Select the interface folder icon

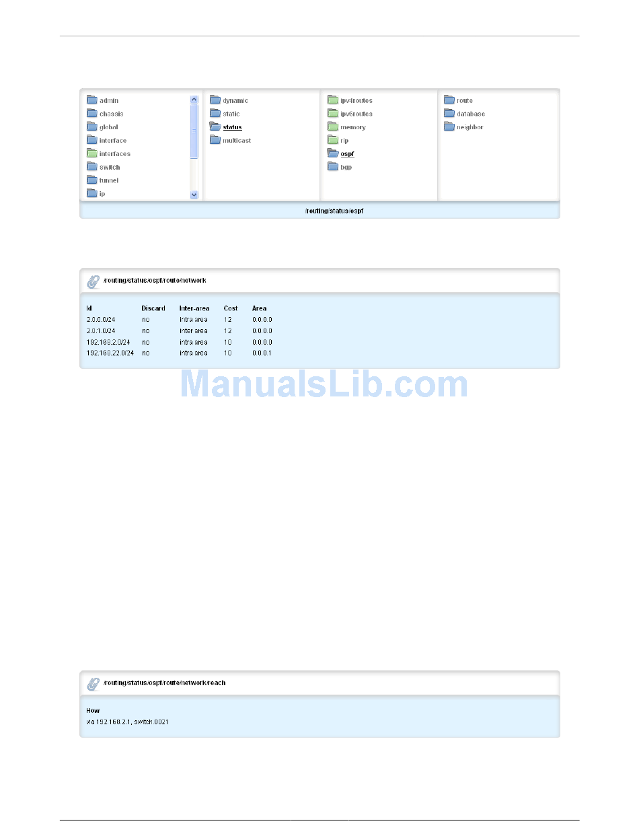click(92, 140)
